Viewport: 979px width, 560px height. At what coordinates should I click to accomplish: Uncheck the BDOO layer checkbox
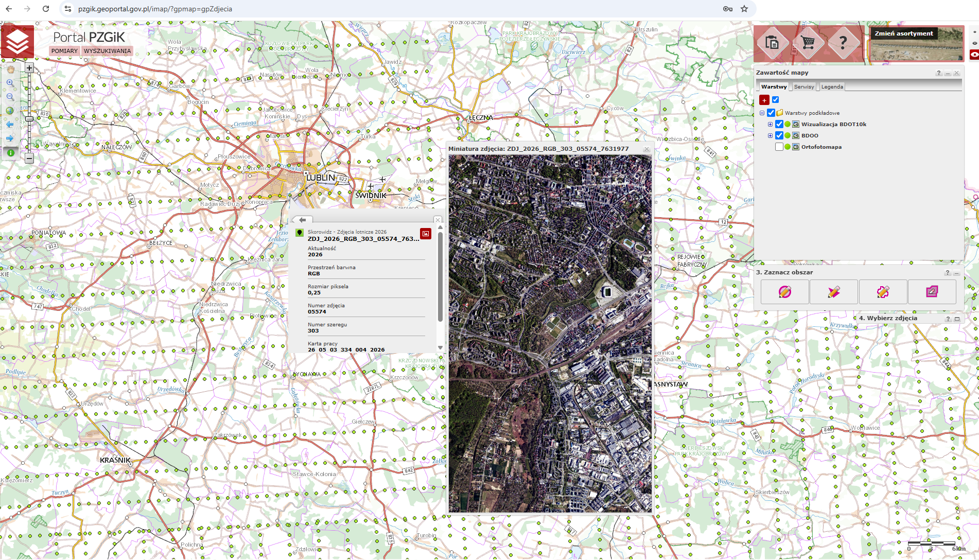(x=779, y=135)
